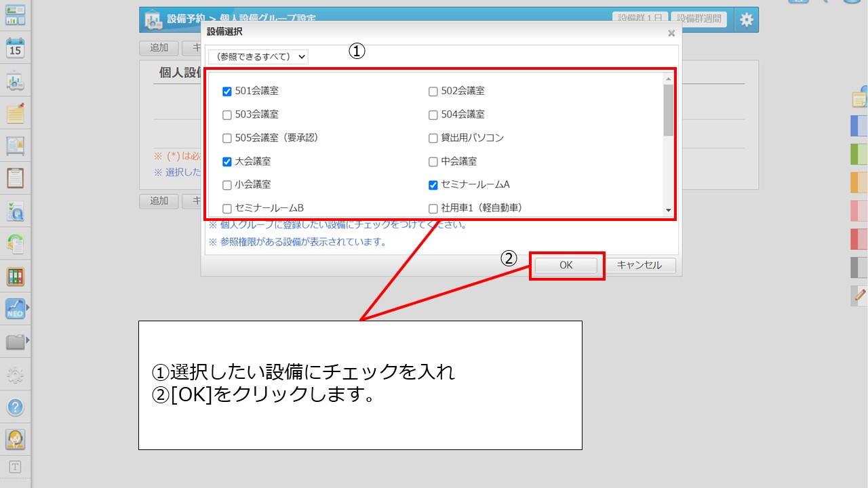The width and height of the screenshot is (868, 488).
Task: Check the 503会議室 checkbox
Action: point(227,115)
